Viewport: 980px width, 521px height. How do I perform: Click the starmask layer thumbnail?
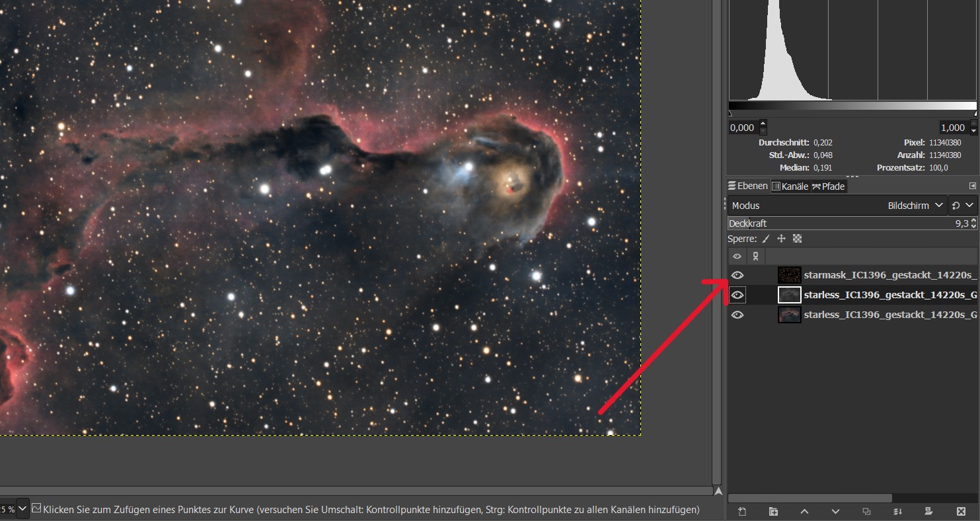790,275
